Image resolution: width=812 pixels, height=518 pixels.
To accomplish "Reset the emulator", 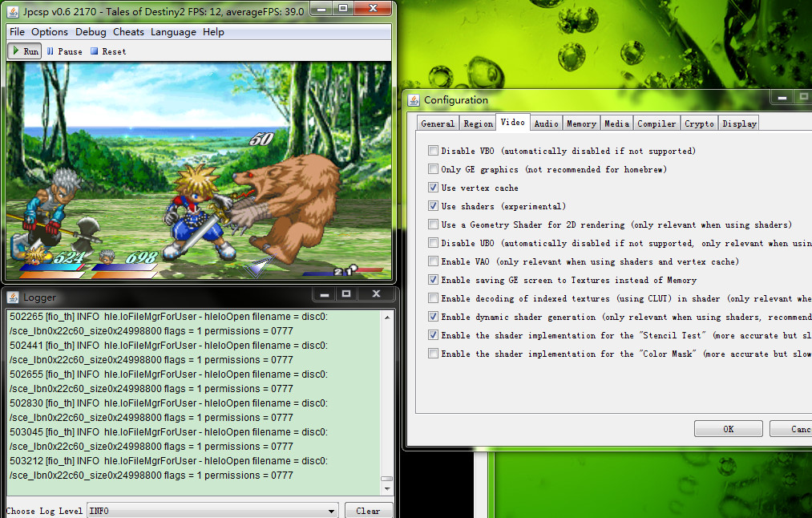I will tap(107, 51).
